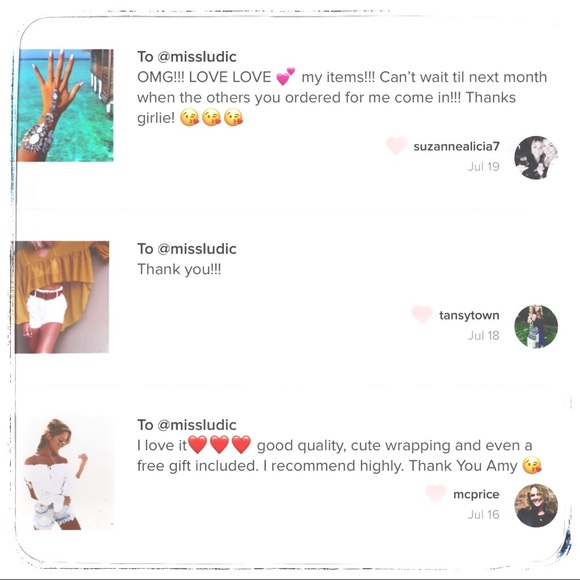The image size is (580, 580).
Task: Open @missludic mention in first comment
Action: [197, 57]
